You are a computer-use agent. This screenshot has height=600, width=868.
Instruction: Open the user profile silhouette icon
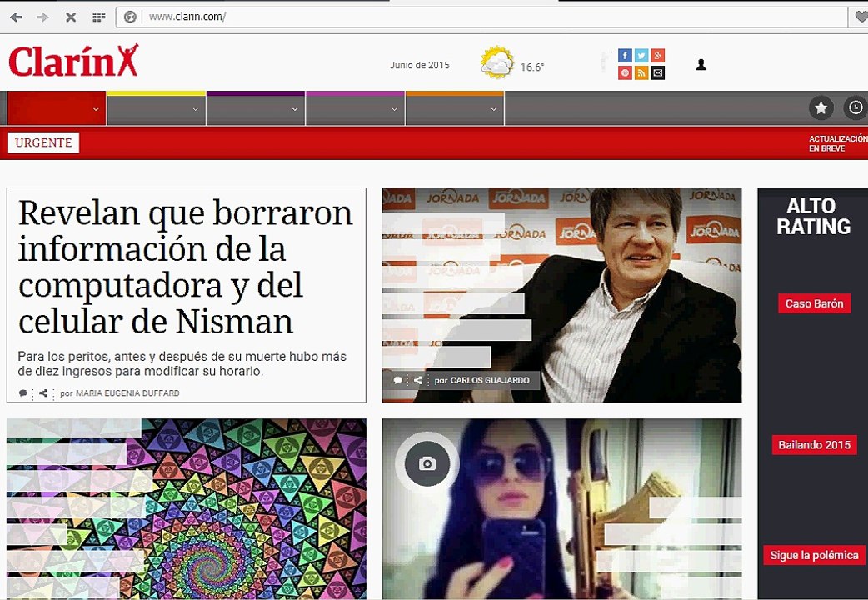click(701, 65)
